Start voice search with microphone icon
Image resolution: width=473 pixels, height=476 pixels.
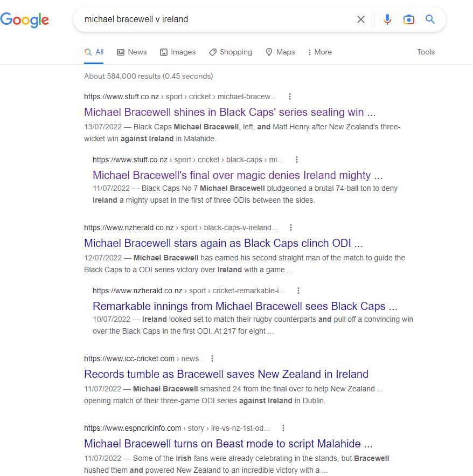tap(387, 19)
